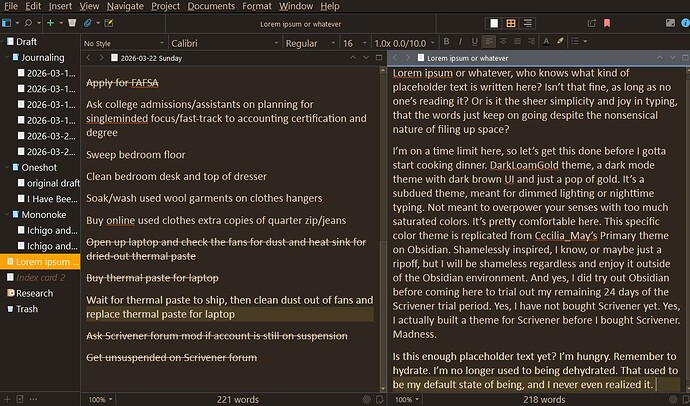The width and height of the screenshot is (690, 406).
Task: Move item to trash via toolbar icon
Action: click(x=72, y=23)
